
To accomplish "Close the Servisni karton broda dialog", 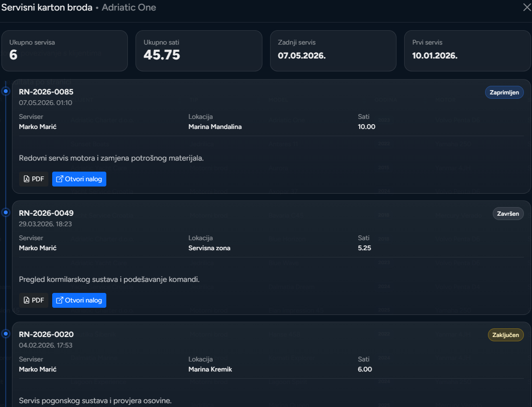I will [x=527, y=7].
